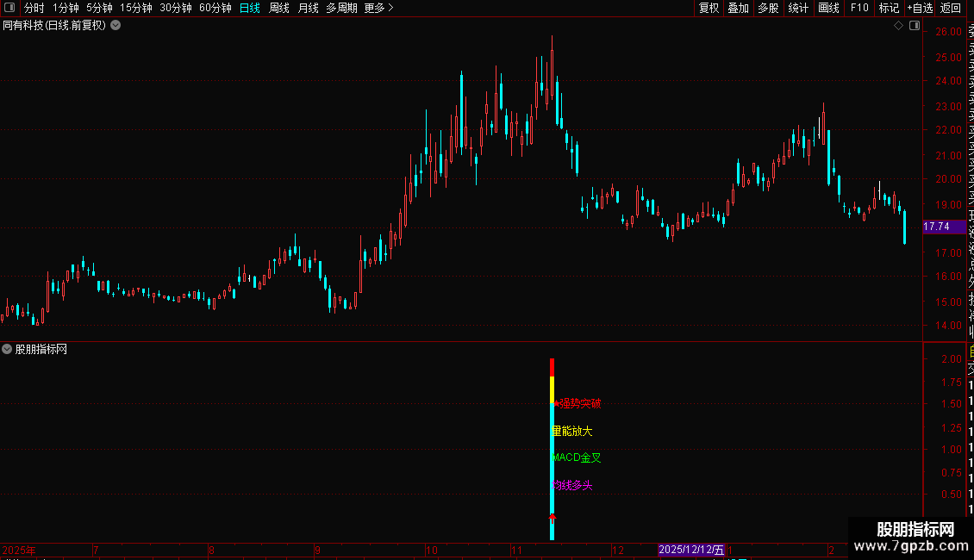Click the 返回 back button

point(951,8)
